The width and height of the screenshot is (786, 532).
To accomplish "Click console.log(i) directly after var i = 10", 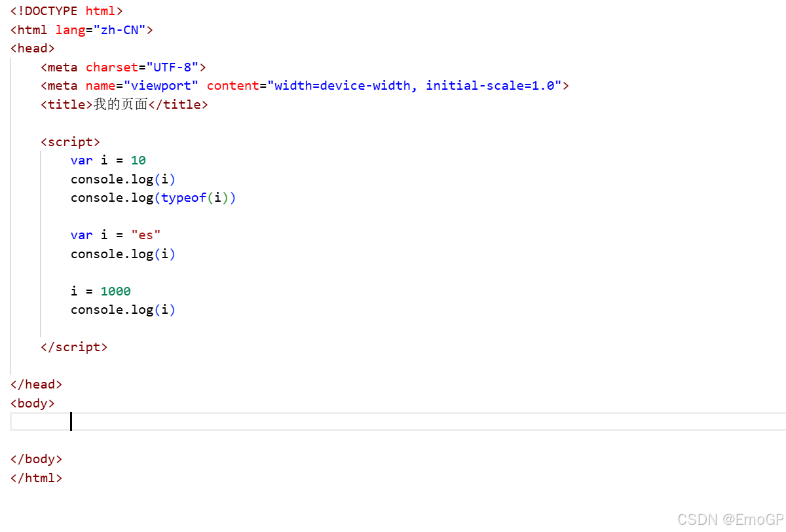I will click(x=123, y=180).
